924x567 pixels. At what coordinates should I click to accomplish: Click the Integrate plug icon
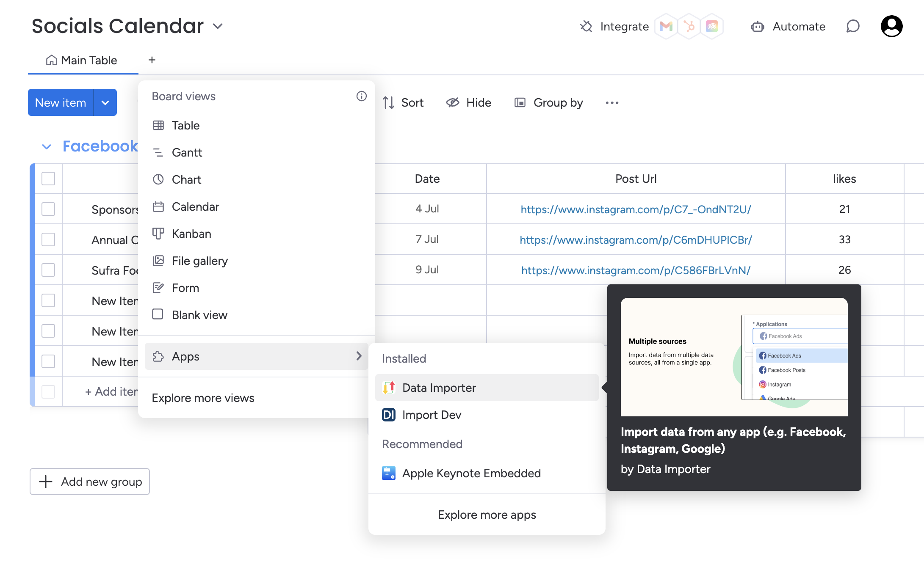[x=586, y=26]
